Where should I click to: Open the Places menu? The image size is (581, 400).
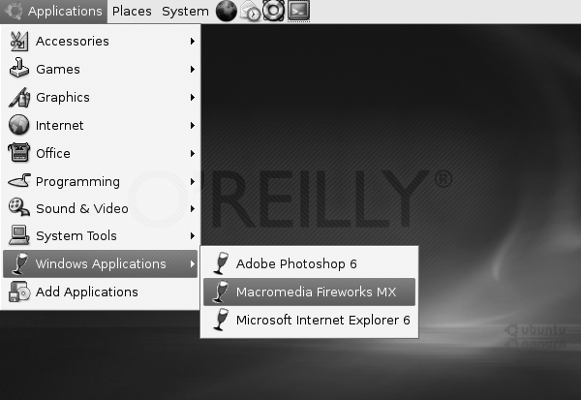(x=132, y=11)
